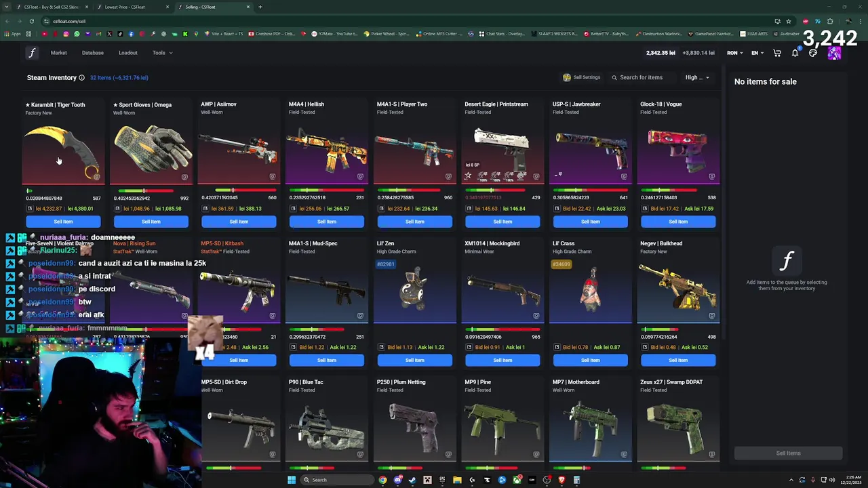Open File Explorer from the taskbar
868x488 pixels.
coord(457,480)
